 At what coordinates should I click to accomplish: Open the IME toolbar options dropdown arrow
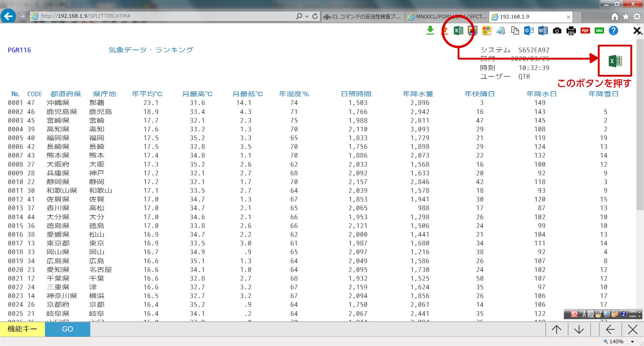pos(640,316)
